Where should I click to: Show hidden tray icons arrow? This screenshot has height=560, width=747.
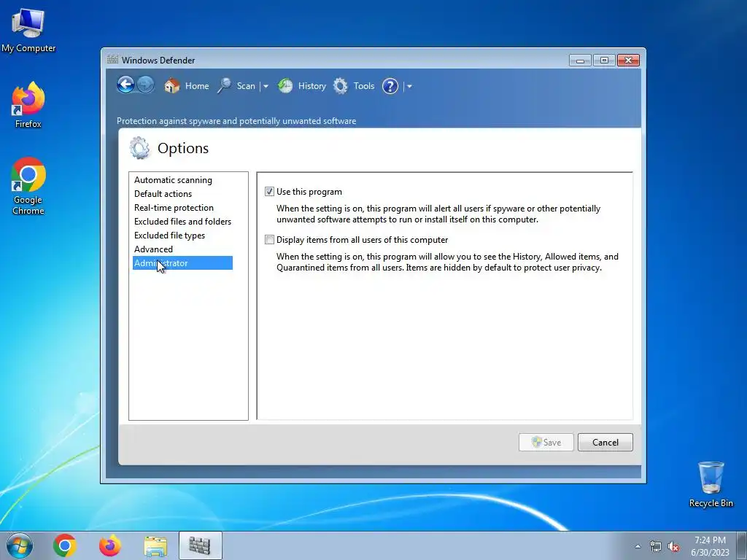[638, 546]
